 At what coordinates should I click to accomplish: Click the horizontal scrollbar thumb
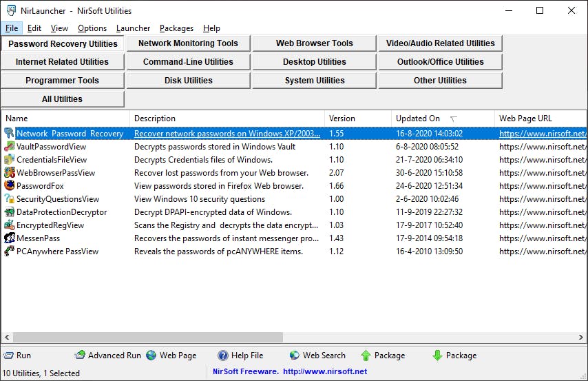tap(148, 337)
